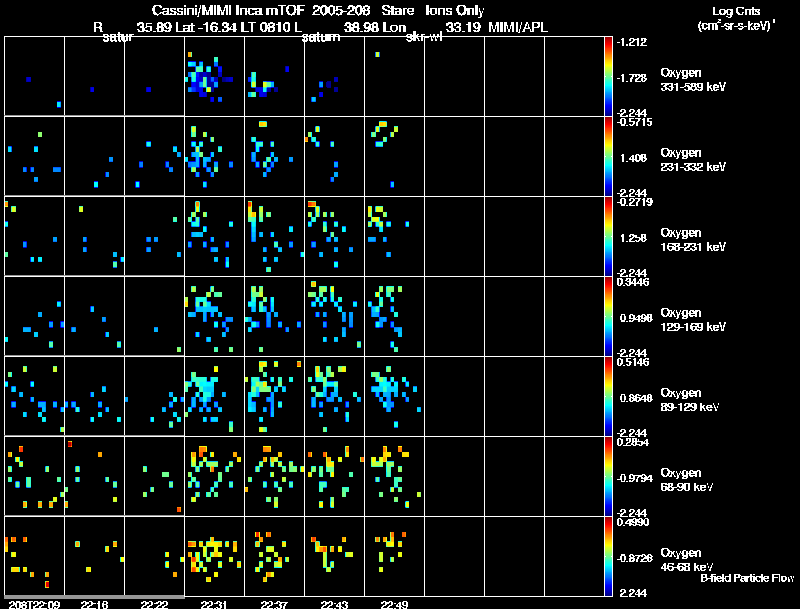This screenshot has width=800, height=609.
Task: Click the 22:49 time label
Action: [x=394, y=604]
